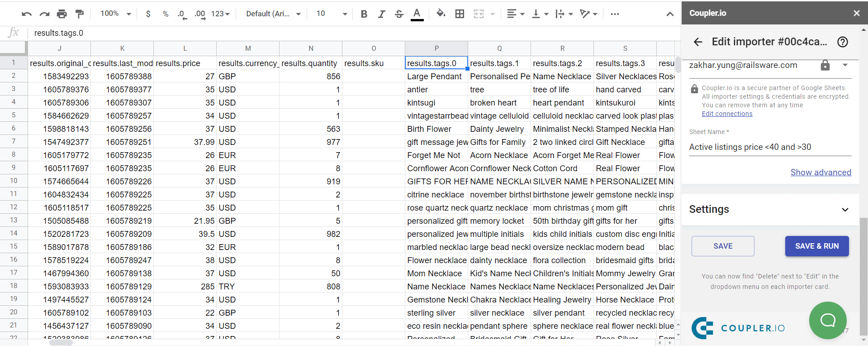Click the 'TRY' currency cell
Screen dimensions: 868x346
click(247, 286)
